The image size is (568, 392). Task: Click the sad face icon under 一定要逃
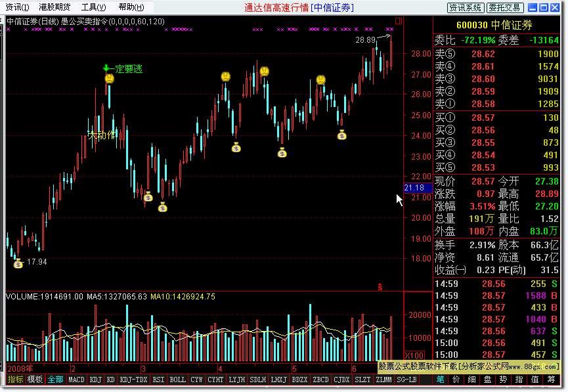(110, 78)
